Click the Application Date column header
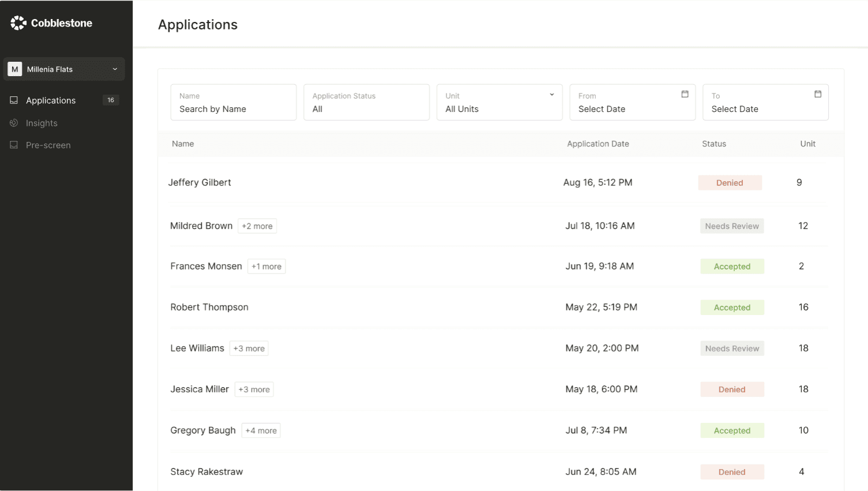The width and height of the screenshot is (868, 491). pos(598,144)
